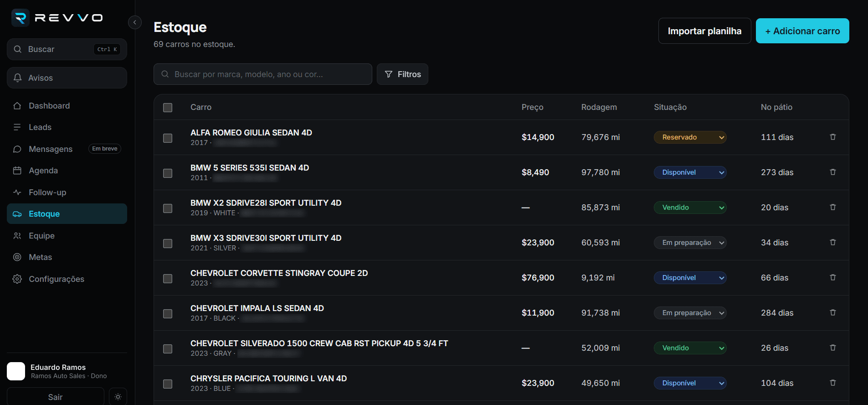Click the funnel icon in Filtros
Image resolution: width=868 pixels, height=405 pixels.
tap(389, 74)
